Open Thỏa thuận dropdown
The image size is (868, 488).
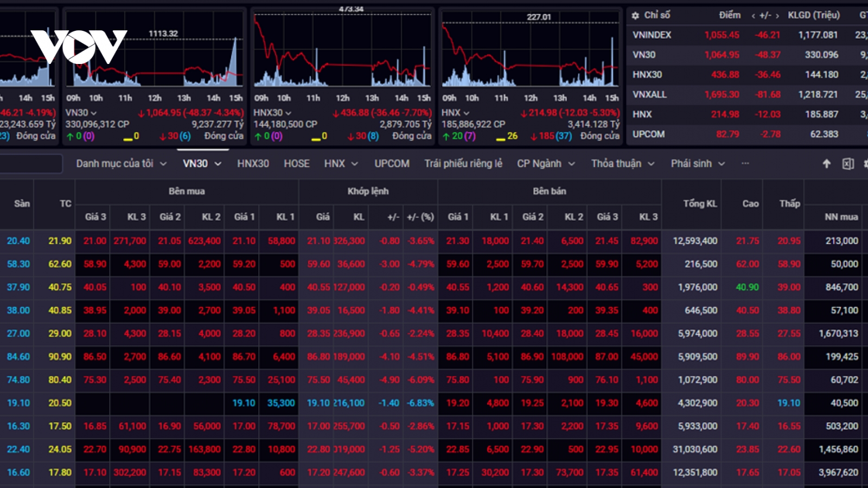pyautogui.click(x=651, y=164)
